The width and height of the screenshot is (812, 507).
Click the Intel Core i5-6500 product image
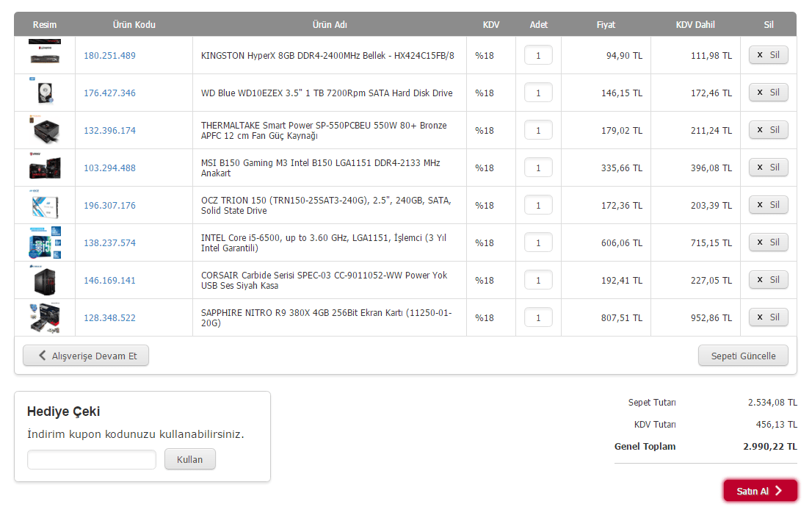45,242
